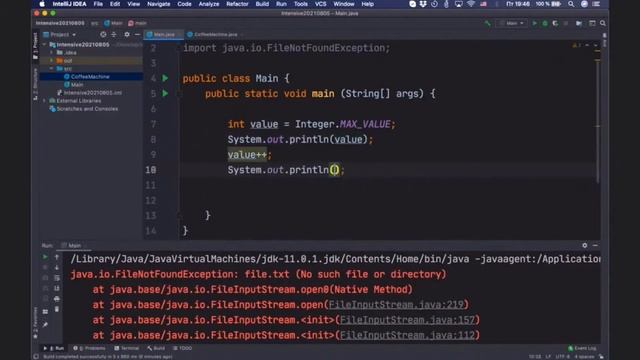Toggle the Project side tool window stripe
The image size is (640, 360).
point(36,46)
